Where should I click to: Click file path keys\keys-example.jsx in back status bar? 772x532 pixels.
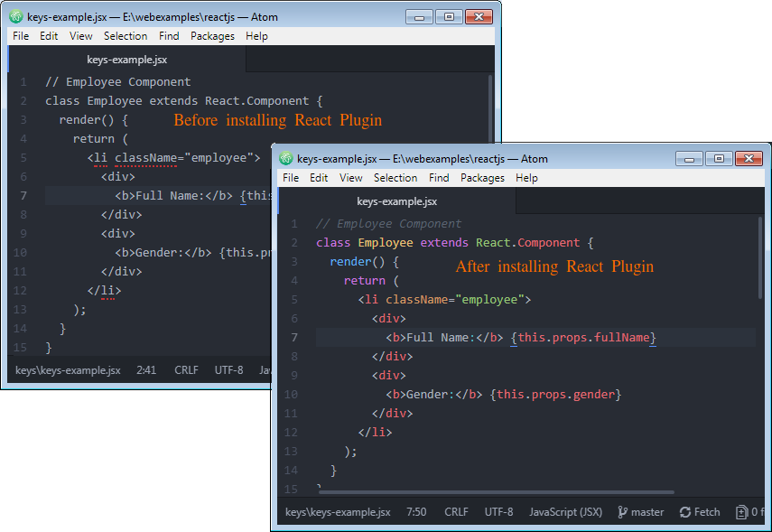click(x=68, y=370)
